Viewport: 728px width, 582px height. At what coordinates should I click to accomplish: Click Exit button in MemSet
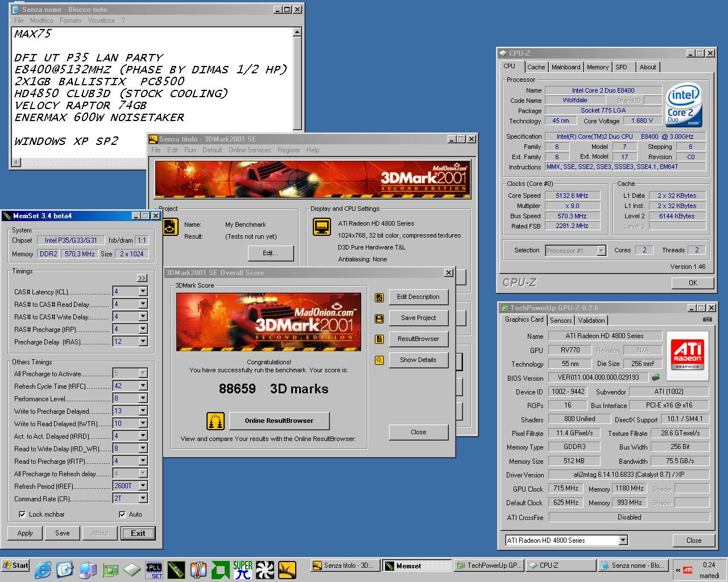pyautogui.click(x=138, y=533)
